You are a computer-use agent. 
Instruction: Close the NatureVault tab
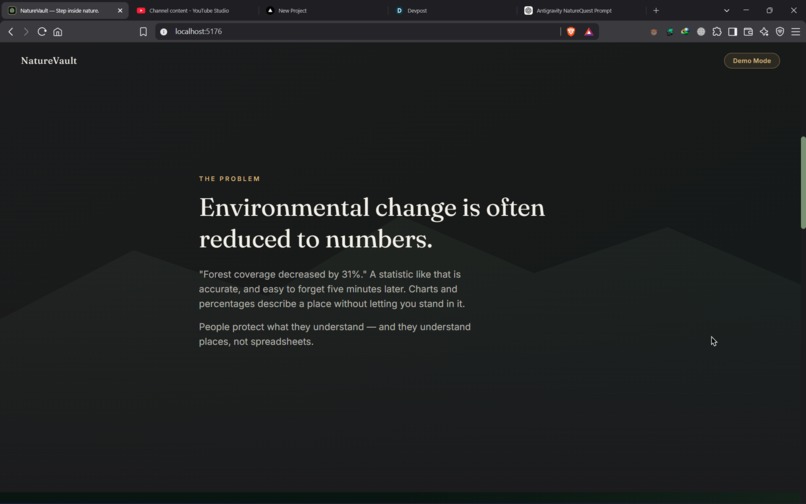pos(120,10)
